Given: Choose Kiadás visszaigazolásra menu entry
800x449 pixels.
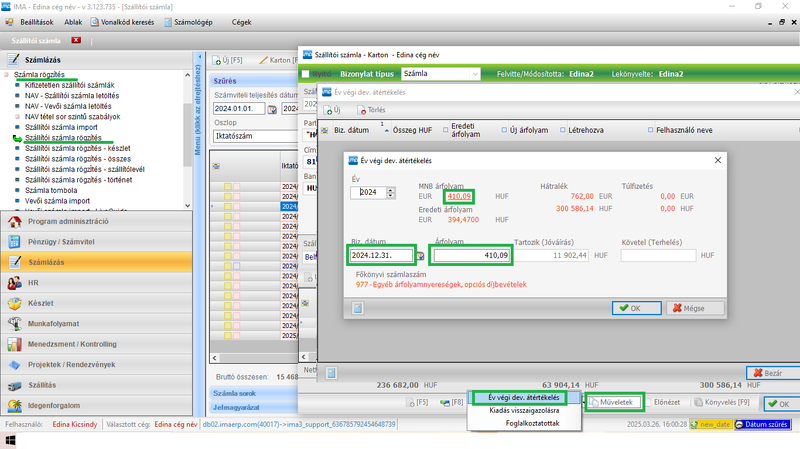Looking at the screenshot, I should point(524,410).
